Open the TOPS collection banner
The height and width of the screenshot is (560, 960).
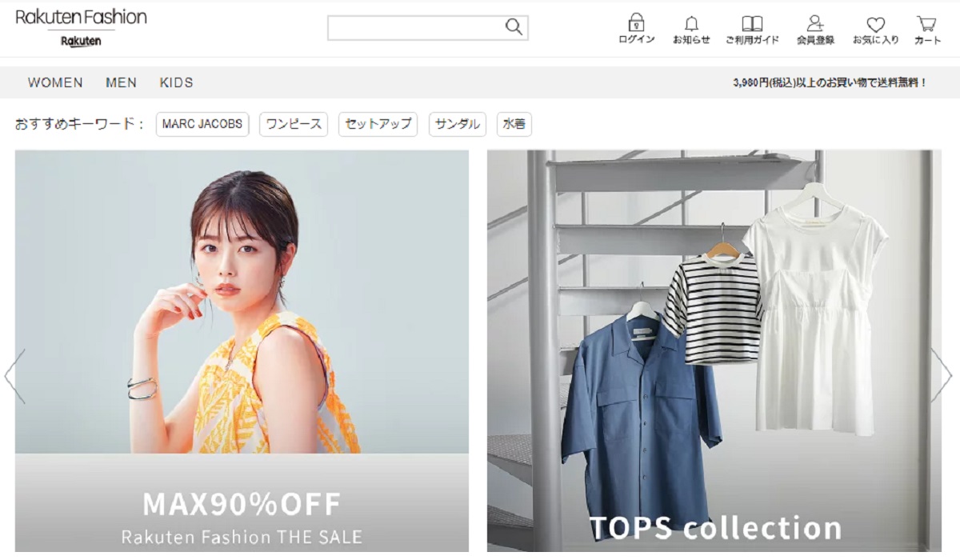[714, 350]
